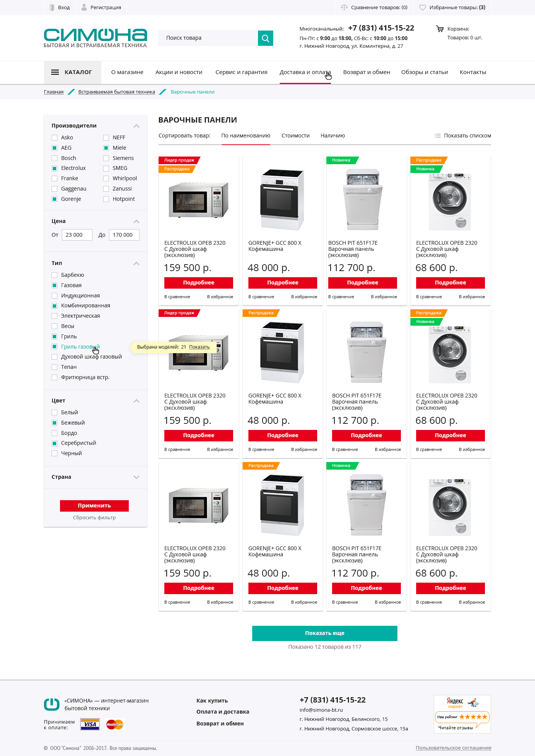Open the О магазине menu item
535x756 pixels.
(127, 72)
